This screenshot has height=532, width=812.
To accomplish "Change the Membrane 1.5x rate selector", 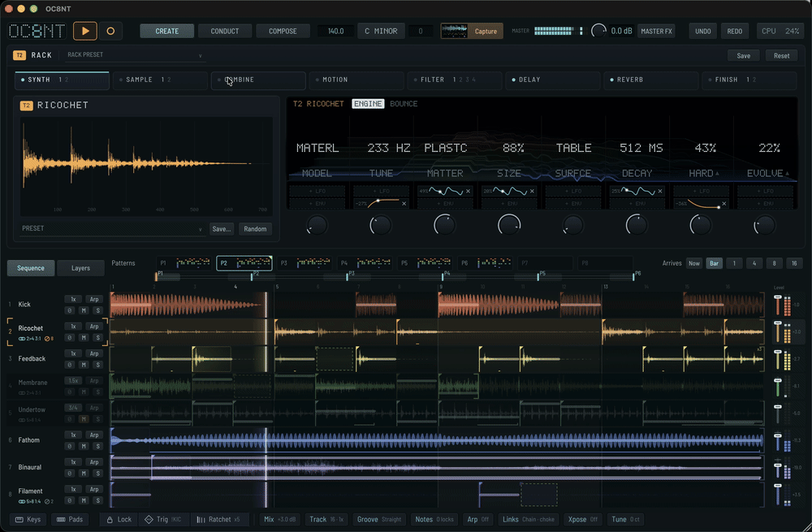I will point(74,380).
